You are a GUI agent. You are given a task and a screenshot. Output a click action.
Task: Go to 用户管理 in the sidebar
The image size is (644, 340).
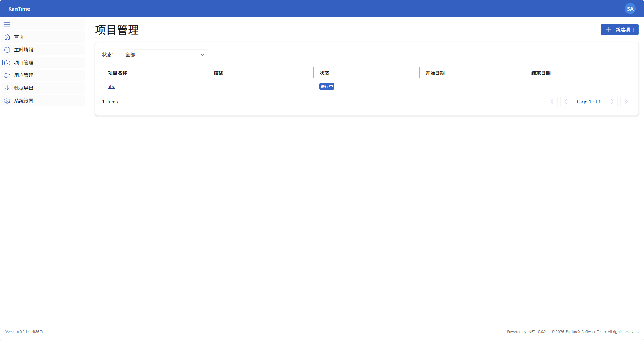[x=24, y=75]
